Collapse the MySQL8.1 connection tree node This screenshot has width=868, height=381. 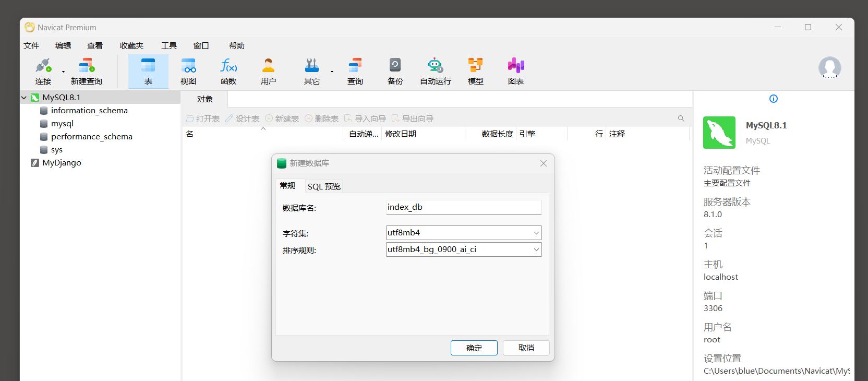[x=24, y=98]
